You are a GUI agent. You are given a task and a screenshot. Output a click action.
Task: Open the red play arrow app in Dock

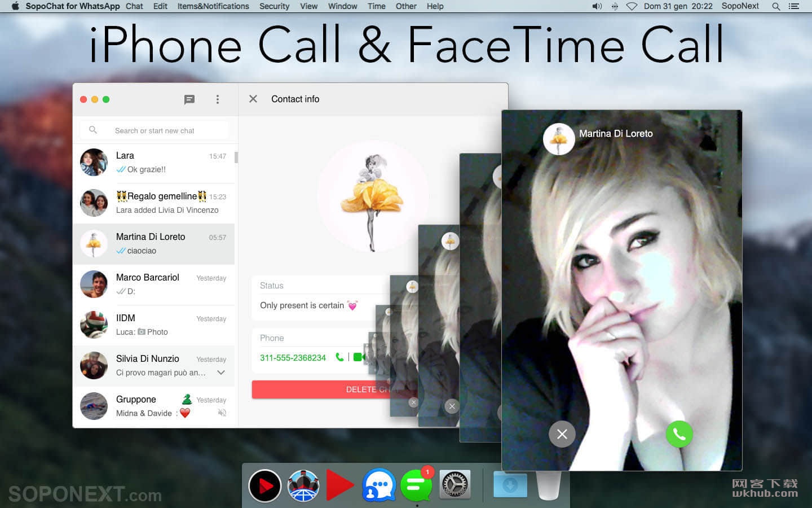[341, 485]
